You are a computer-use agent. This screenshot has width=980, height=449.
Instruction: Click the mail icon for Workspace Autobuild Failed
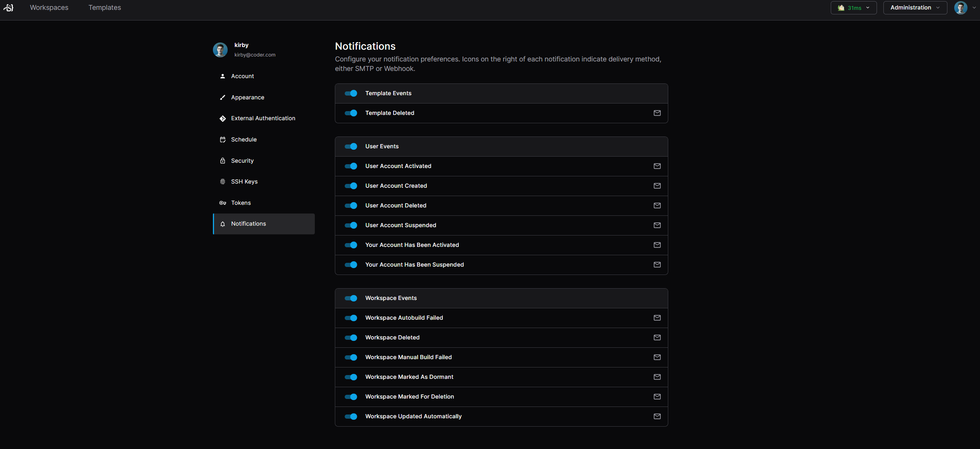pyautogui.click(x=657, y=318)
